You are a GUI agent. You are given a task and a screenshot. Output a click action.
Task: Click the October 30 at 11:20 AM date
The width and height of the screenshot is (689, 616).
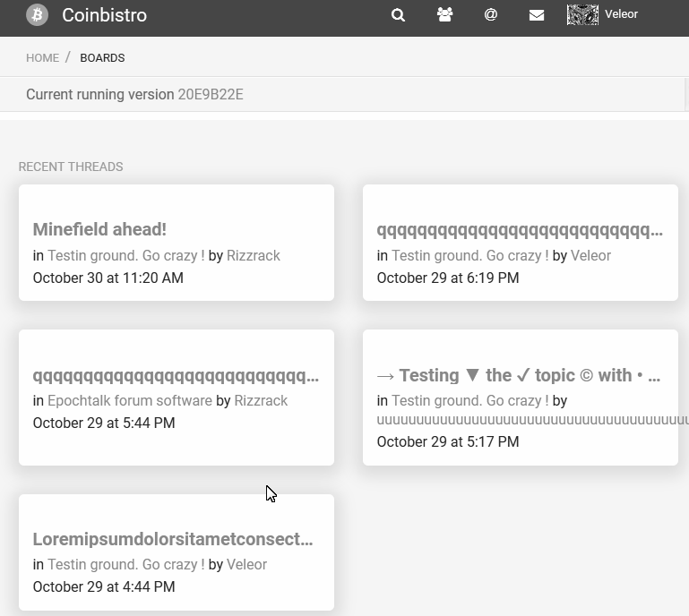pos(108,278)
